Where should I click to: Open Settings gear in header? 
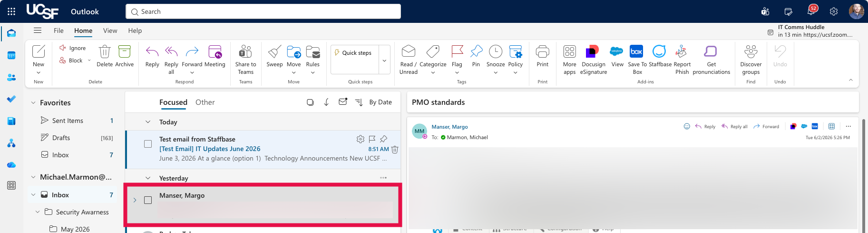834,11
